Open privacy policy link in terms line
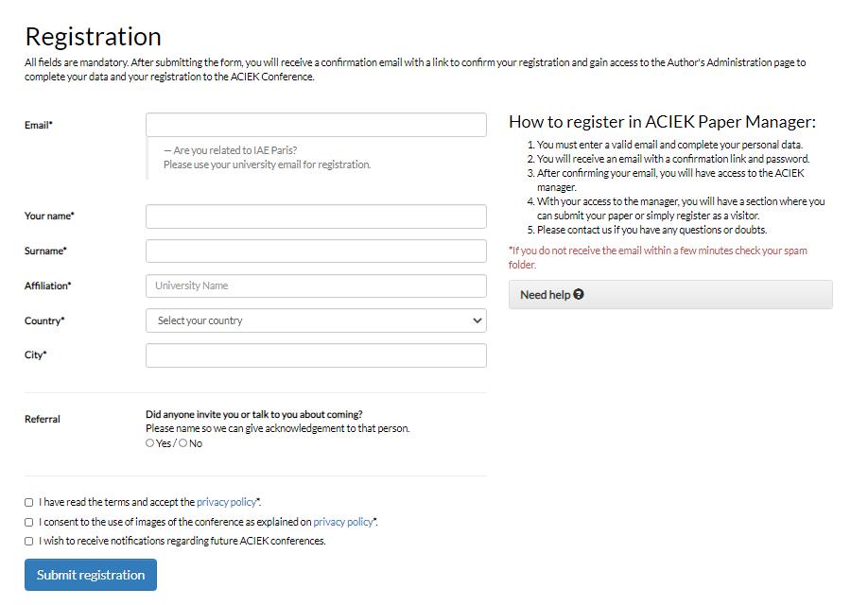 point(226,502)
